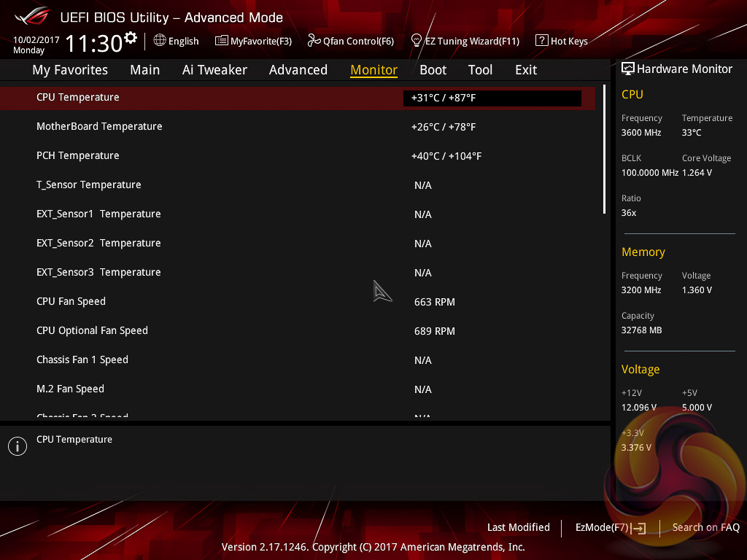This screenshot has width=747, height=560.
Task: Click the 1.360 V memory voltage reading
Action: tap(697, 289)
